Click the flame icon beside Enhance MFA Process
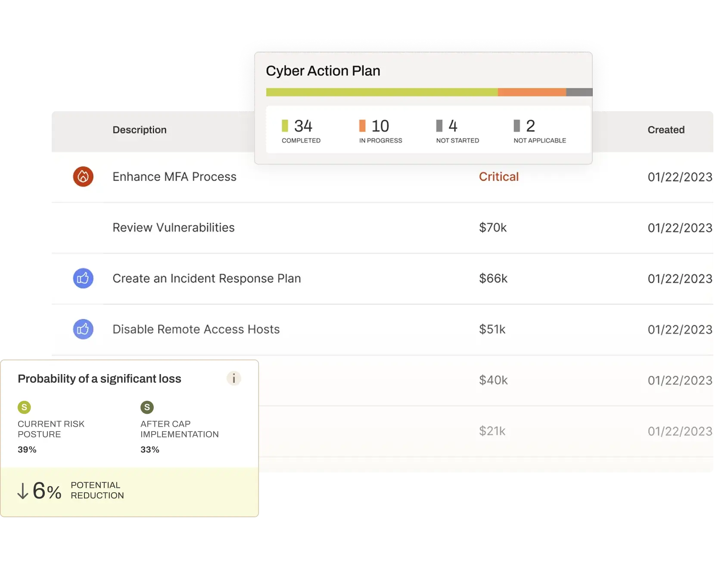Viewport: 728px width, 569px height. [x=83, y=177]
